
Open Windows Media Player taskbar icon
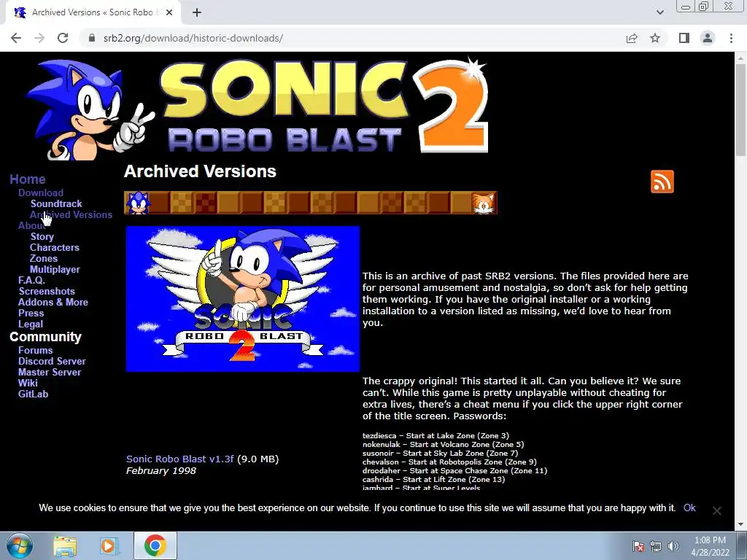pos(108,545)
